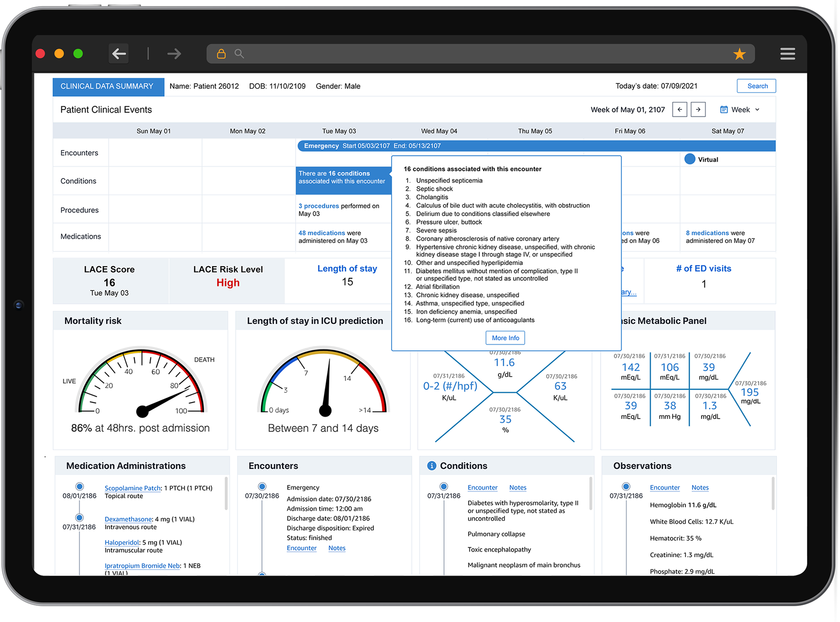840x622 pixels.
Task: Click the lock icon in address bar
Action: (221, 53)
